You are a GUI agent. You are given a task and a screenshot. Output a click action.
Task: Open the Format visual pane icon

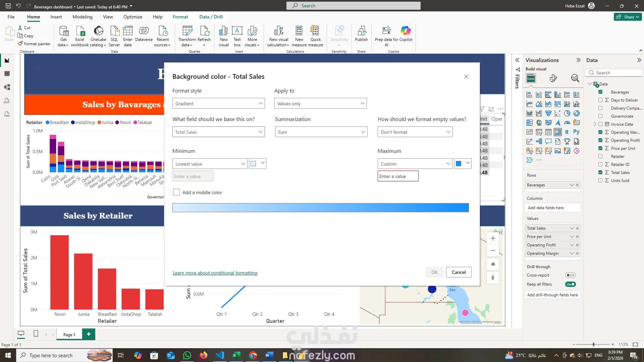tap(553, 78)
